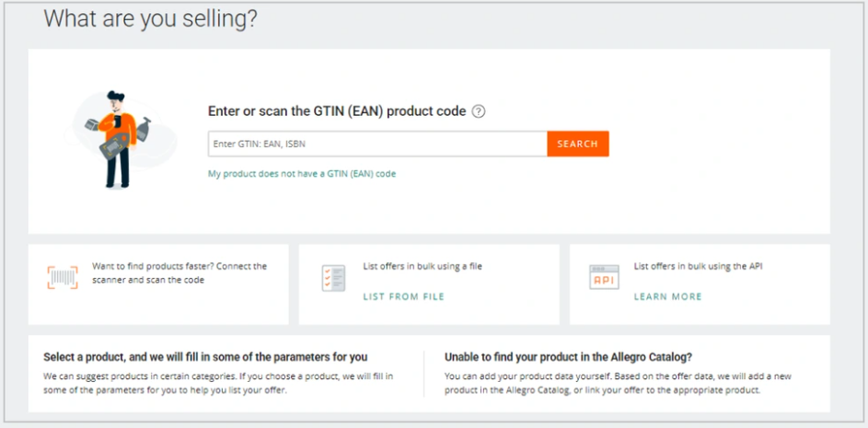
Task: Click the "What are you selling?" page title
Action: [x=150, y=19]
